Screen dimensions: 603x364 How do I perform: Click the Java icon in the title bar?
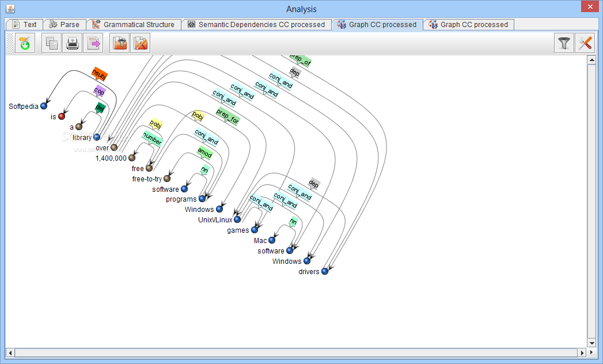10,9
